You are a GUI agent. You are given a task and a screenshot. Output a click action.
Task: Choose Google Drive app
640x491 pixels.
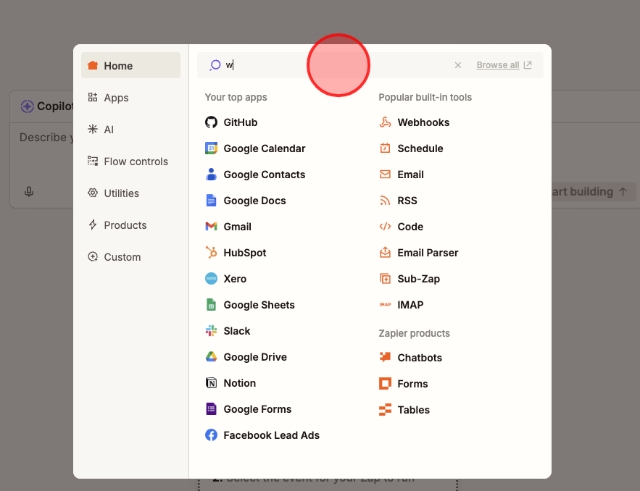point(255,357)
